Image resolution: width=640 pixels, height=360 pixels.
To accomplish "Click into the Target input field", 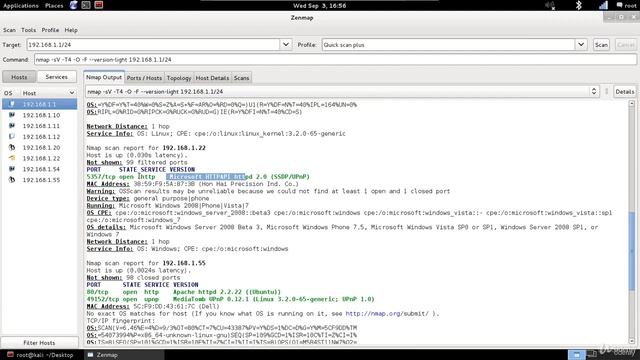I will pos(153,44).
